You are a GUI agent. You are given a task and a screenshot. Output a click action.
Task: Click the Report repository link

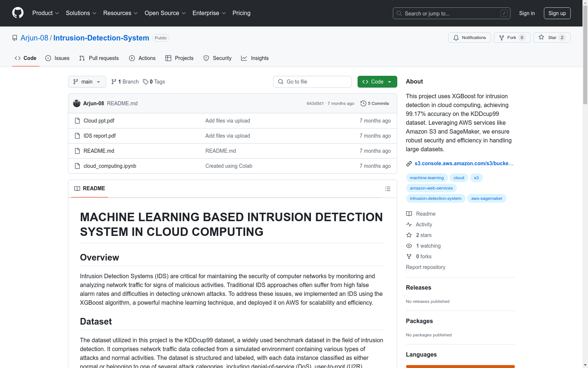426,267
